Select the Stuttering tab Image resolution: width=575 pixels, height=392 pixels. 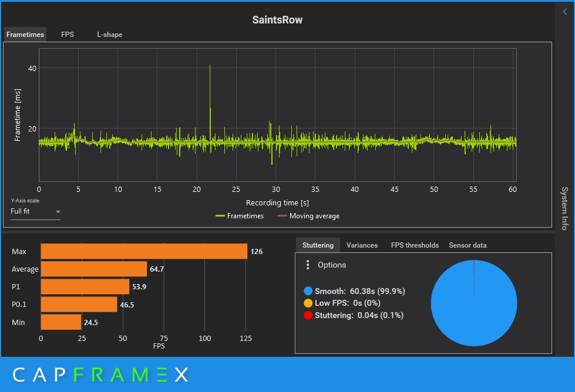click(x=318, y=245)
